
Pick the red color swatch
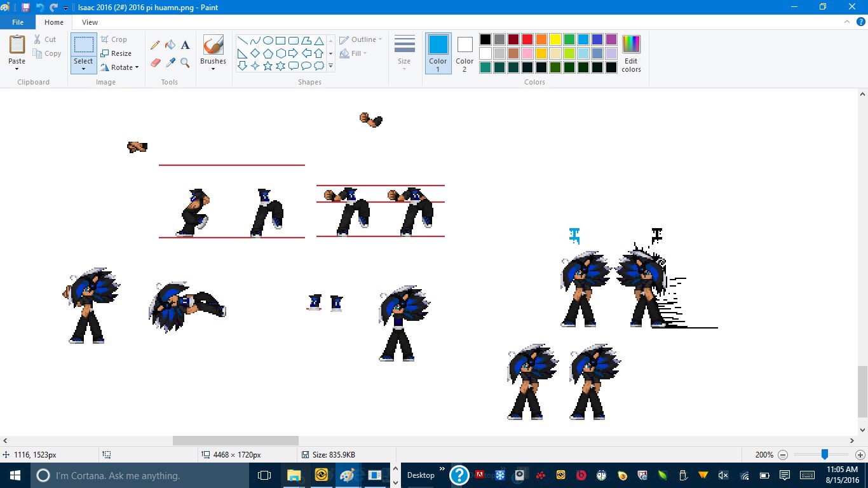(527, 39)
